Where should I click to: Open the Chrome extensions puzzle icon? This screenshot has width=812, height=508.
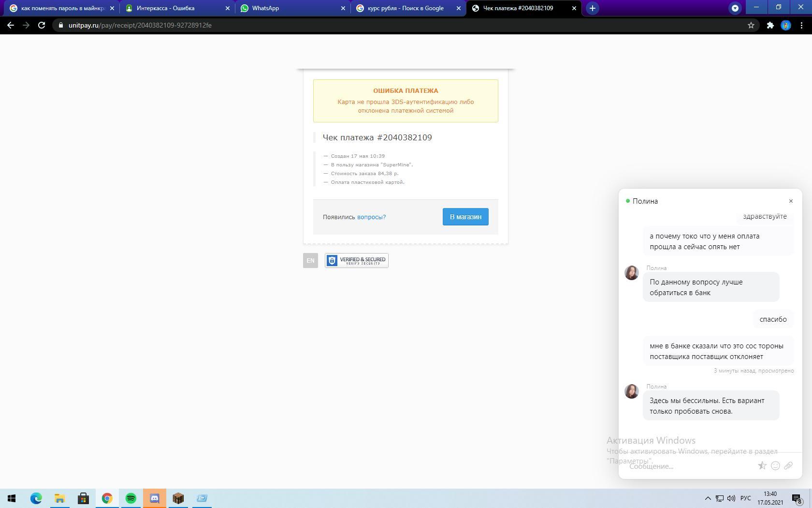pyautogui.click(x=770, y=25)
